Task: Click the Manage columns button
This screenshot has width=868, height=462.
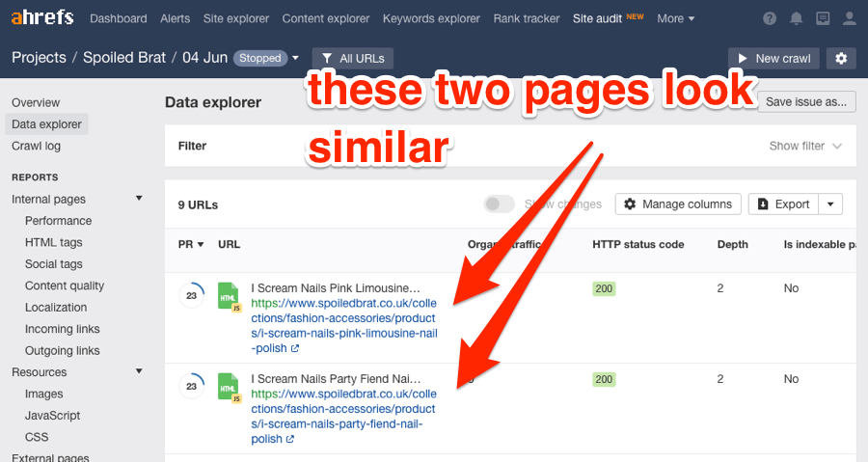Action: (x=678, y=204)
